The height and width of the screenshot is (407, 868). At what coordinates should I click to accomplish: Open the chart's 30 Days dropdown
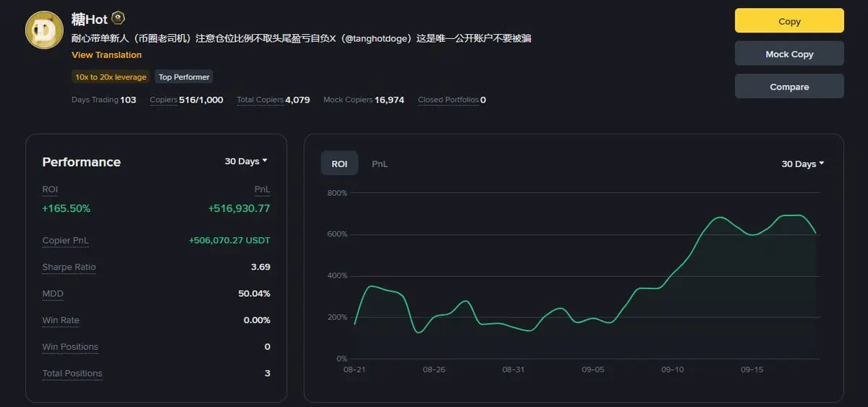tap(803, 164)
